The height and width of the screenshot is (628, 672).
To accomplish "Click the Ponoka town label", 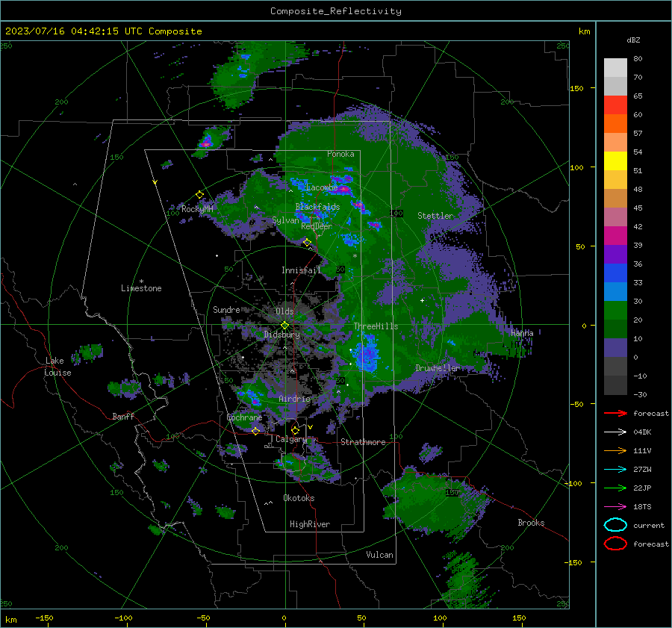I will pos(340,154).
